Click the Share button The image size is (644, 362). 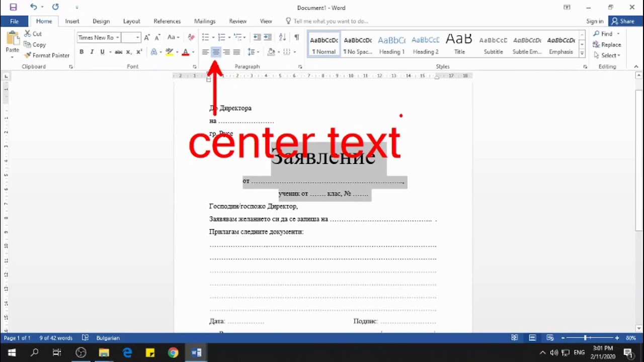pyautogui.click(x=622, y=21)
